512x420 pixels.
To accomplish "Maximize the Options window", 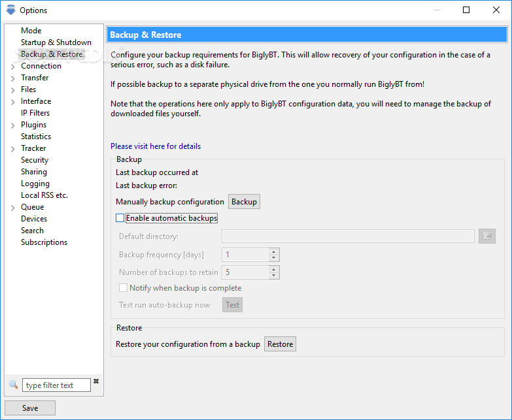I will coord(466,10).
